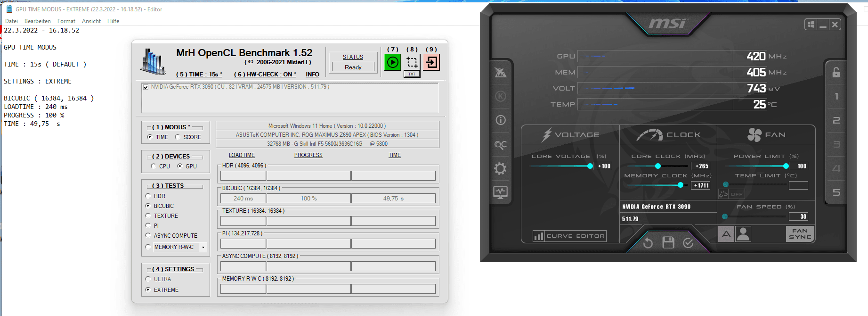
Task: Select the SCORE modus radio button
Action: (x=178, y=137)
